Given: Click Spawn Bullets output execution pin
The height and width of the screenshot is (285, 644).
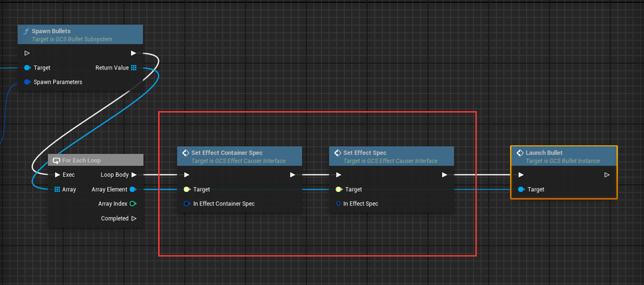Looking at the screenshot, I should click(134, 53).
